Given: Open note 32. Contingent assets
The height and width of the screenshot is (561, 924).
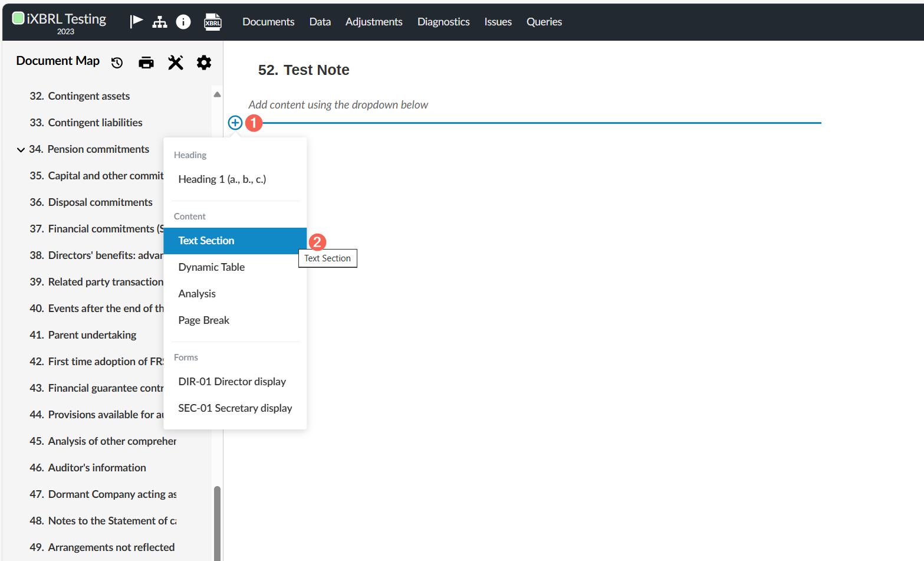Looking at the screenshot, I should pyautogui.click(x=80, y=96).
